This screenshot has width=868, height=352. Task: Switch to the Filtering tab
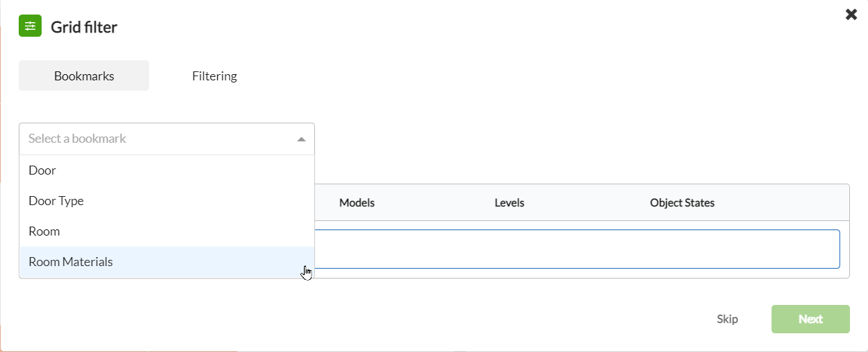[214, 76]
